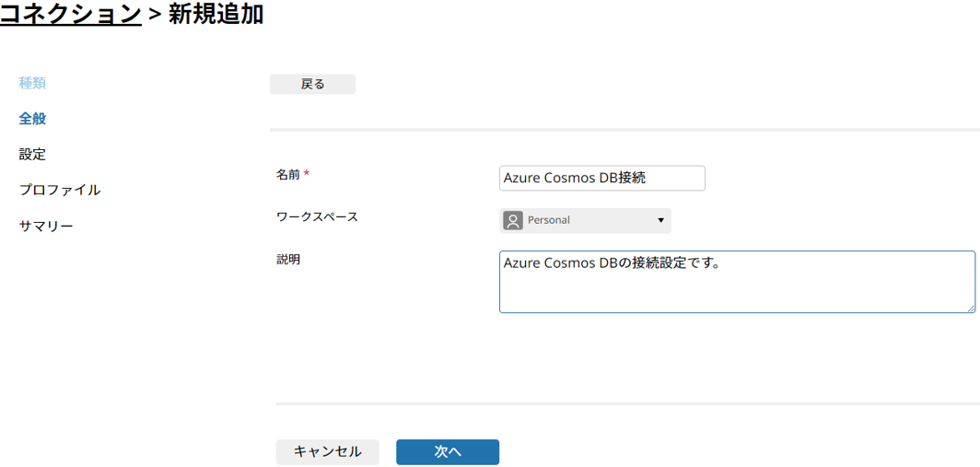The image size is (980, 467).
Task: Focus the 名前 field containing Azure Cosmos DB接続
Action: [x=602, y=178]
